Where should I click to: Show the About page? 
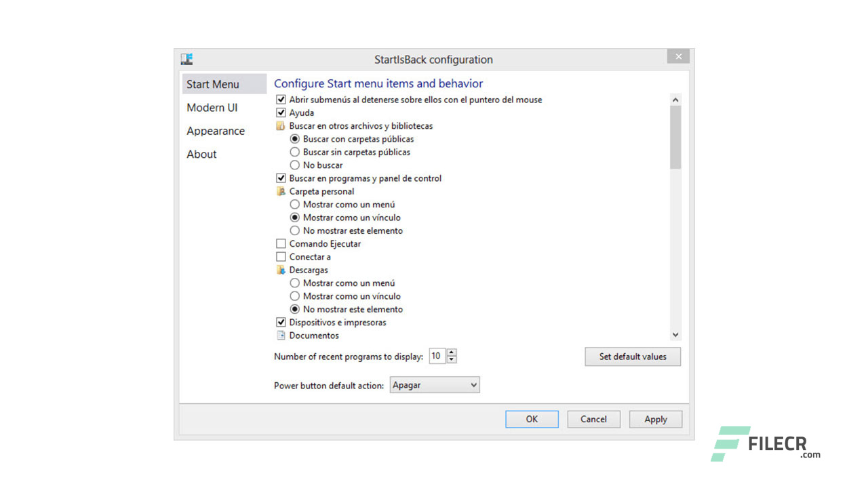[223, 154]
